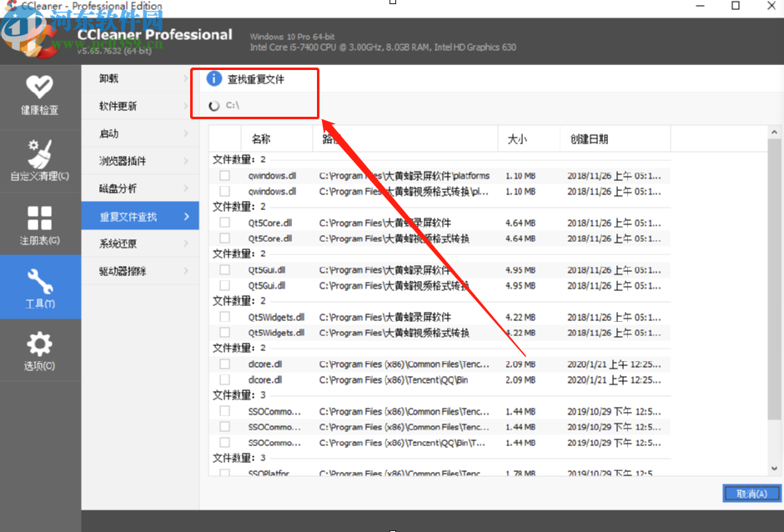
Task: Click the scanning spinner icon beside C:\
Action: [214, 106]
